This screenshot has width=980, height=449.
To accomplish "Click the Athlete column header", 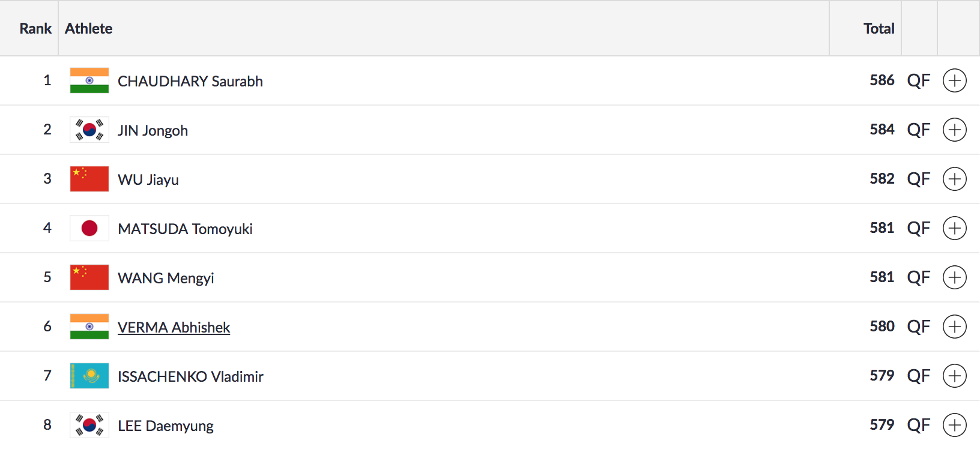I will click(x=88, y=28).
